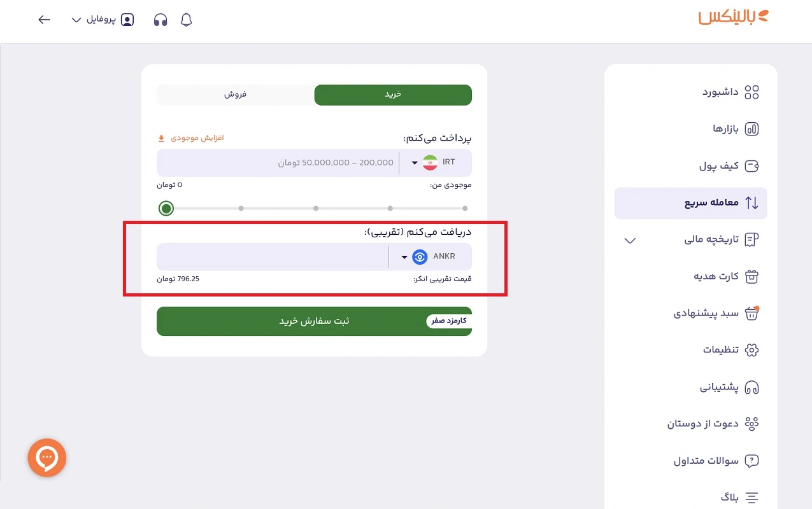
Task: Click the ballinx logo at the top
Action: pos(732,18)
